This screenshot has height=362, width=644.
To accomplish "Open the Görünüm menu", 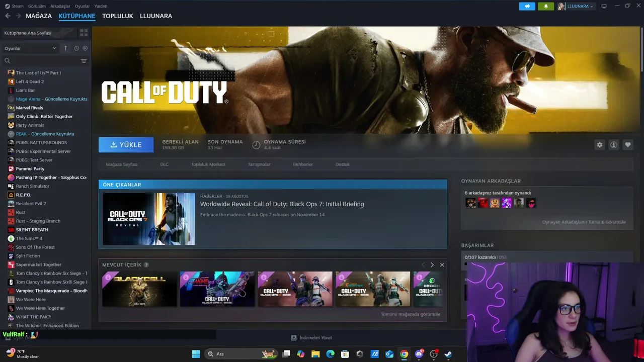I will (37, 6).
